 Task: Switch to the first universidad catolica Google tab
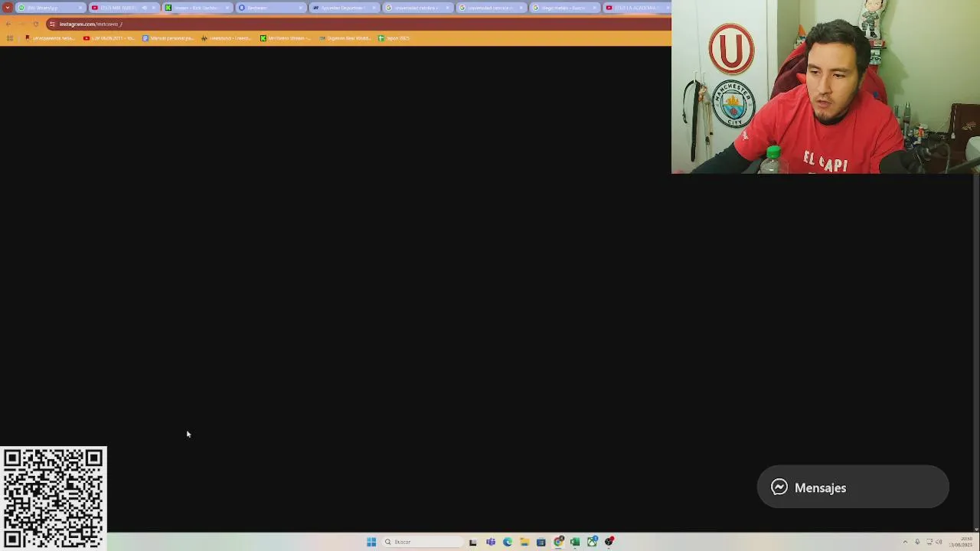[x=418, y=8]
